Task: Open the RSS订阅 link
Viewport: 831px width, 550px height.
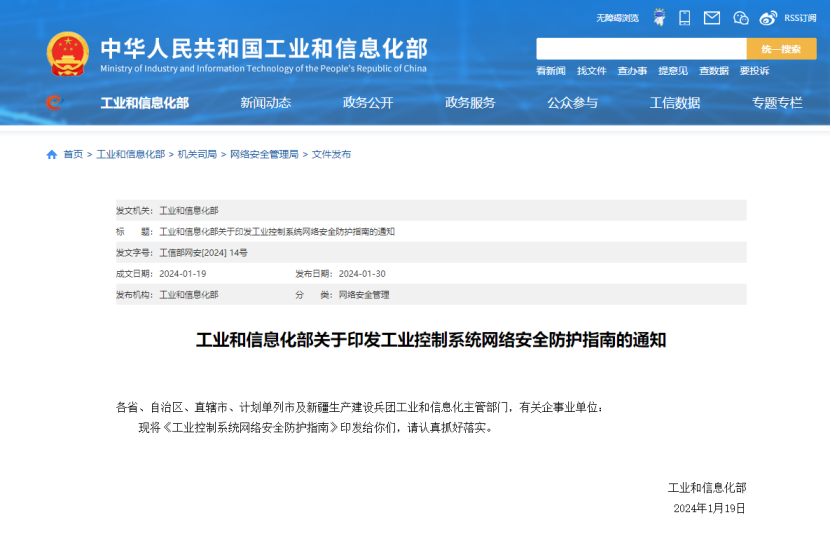Action: 800,18
